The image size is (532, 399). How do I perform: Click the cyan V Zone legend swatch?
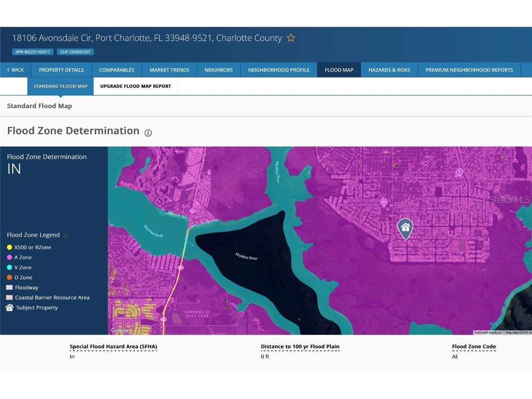(9, 267)
